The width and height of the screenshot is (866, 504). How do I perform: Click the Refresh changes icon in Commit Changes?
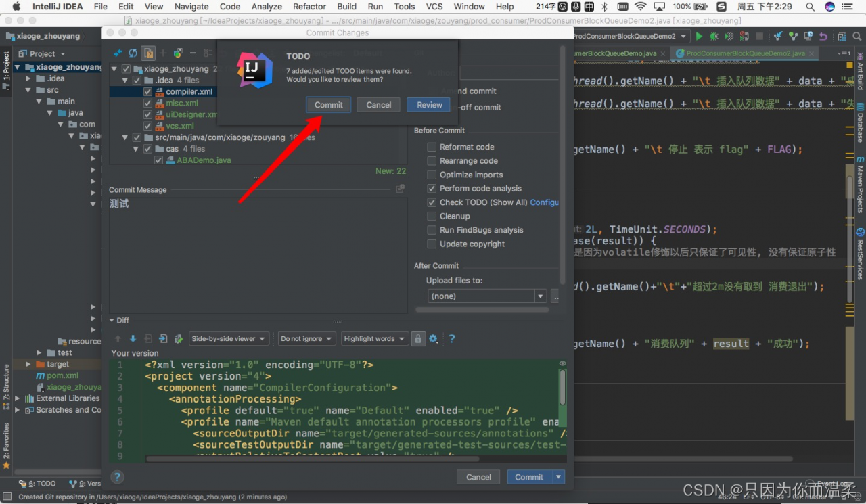pos(133,53)
